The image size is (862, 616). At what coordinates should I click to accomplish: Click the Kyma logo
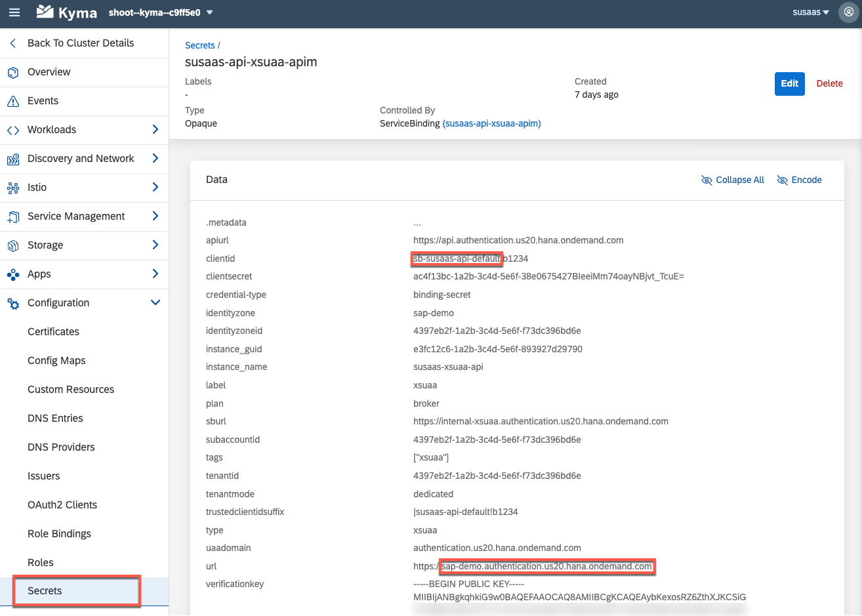point(66,12)
